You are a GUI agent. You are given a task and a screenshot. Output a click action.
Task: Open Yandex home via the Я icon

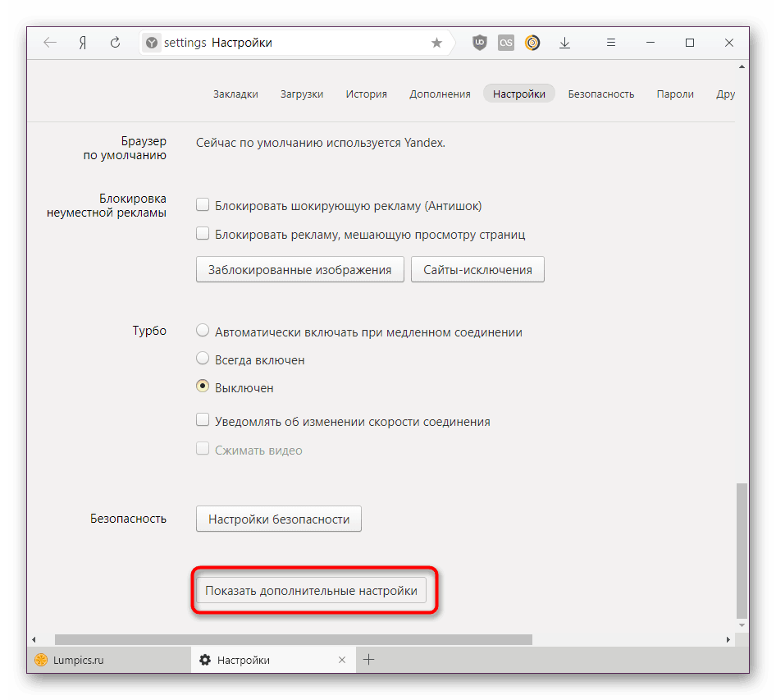click(x=83, y=43)
